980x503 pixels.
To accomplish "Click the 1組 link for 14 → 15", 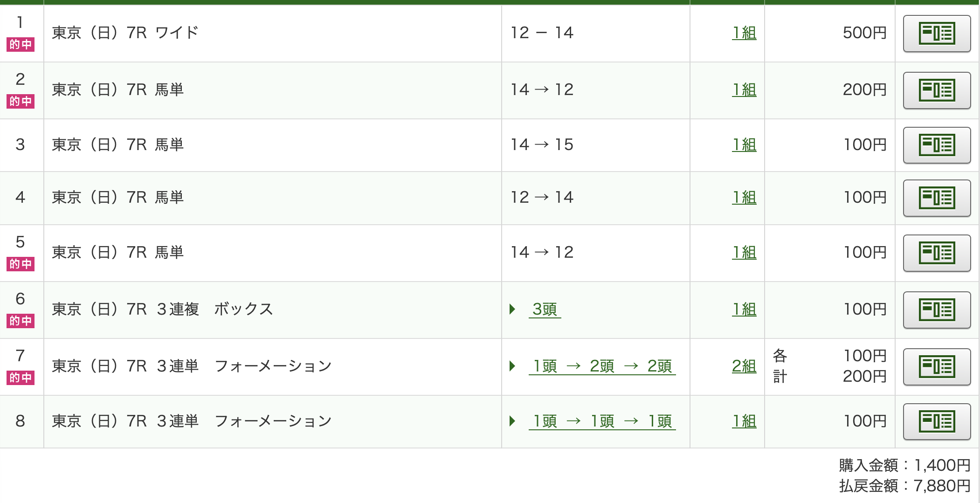I will coord(744,145).
